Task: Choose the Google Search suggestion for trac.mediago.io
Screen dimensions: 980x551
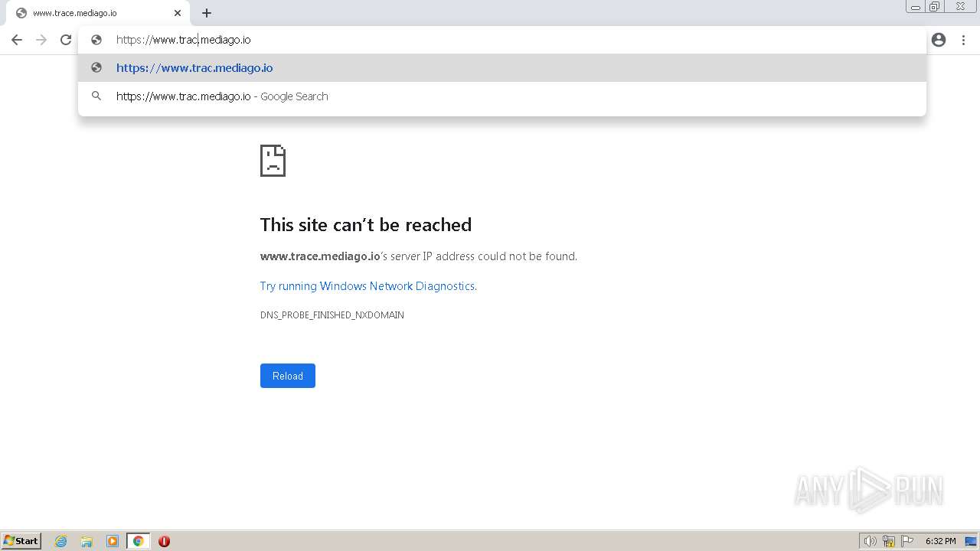Action: tap(502, 96)
